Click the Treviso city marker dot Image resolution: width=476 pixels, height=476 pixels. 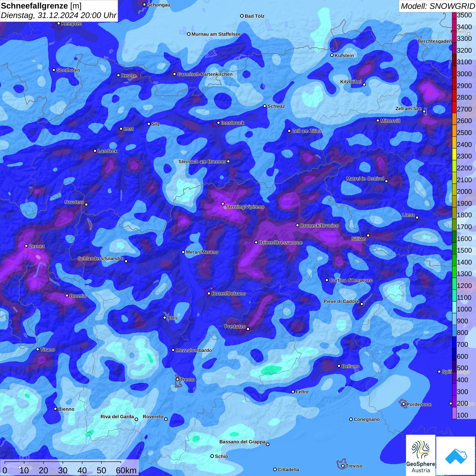pos(343,466)
